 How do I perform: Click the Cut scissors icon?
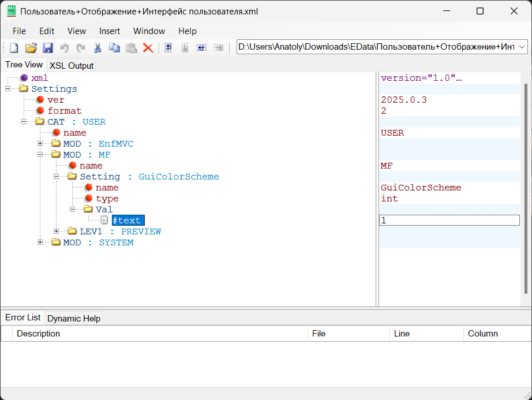point(98,48)
